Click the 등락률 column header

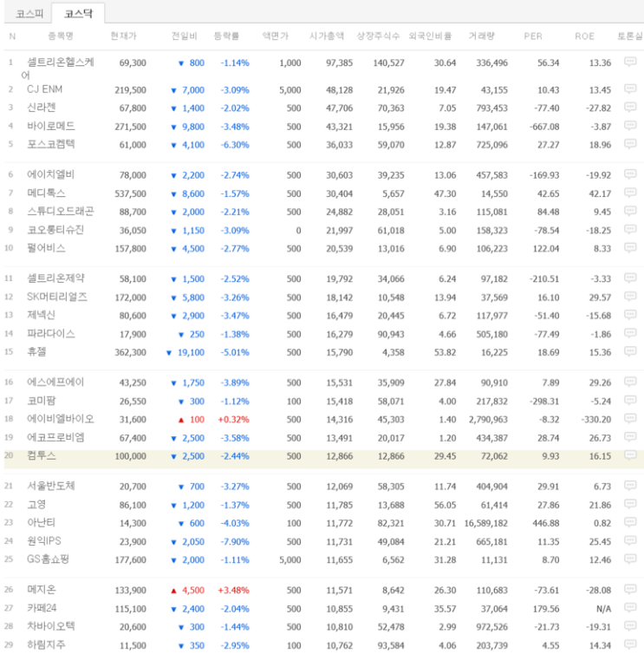226,36
